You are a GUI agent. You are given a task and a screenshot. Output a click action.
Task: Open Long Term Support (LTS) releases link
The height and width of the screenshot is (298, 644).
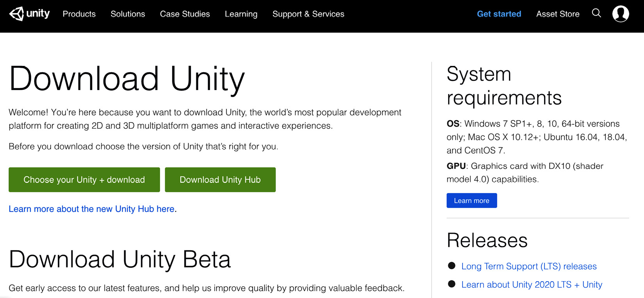click(529, 266)
